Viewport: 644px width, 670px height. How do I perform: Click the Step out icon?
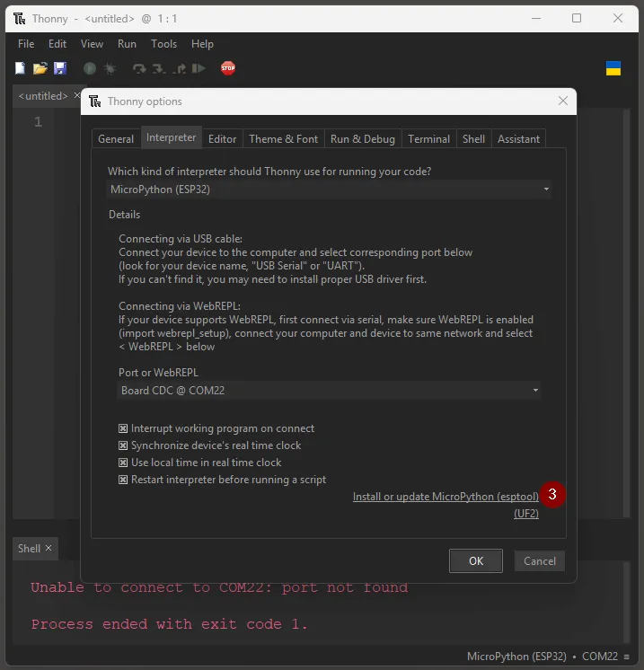pos(179,68)
